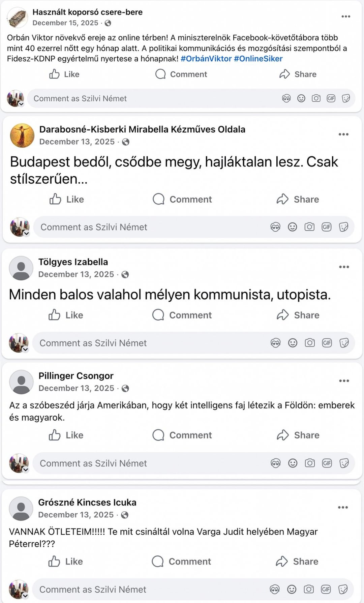Image resolution: width=364 pixels, height=603 pixels.
Task: Open Használt koporsó csere-bere profile picture
Action: (17, 18)
